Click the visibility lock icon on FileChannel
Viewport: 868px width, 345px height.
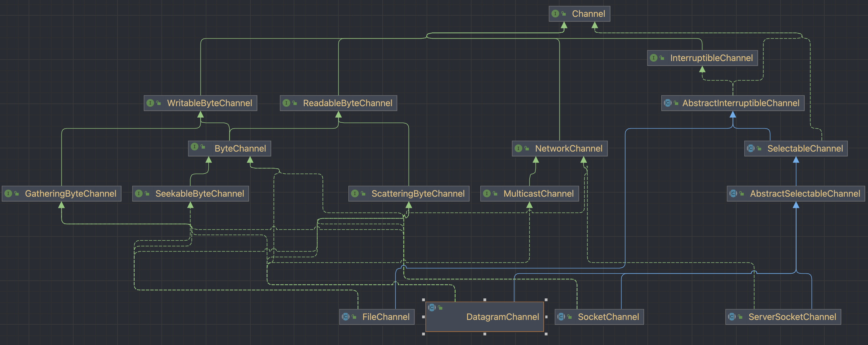pyautogui.click(x=354, y=317)
